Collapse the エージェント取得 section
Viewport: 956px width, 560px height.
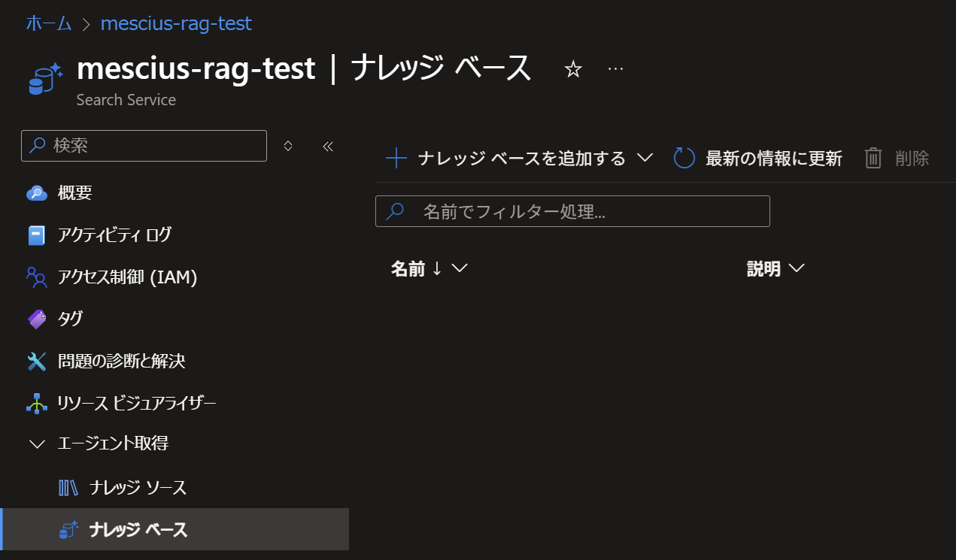click(37, 444)
